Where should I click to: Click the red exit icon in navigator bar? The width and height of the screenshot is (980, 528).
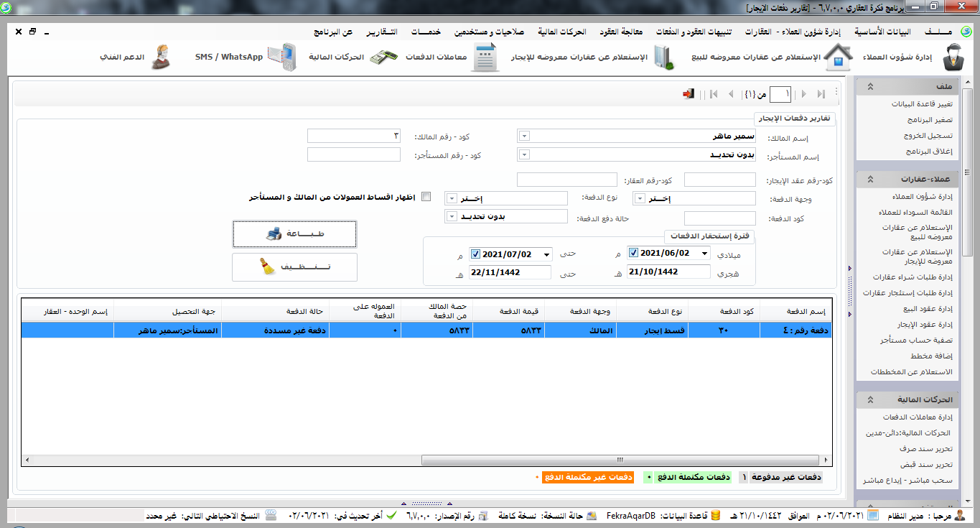tap(689, 94)
